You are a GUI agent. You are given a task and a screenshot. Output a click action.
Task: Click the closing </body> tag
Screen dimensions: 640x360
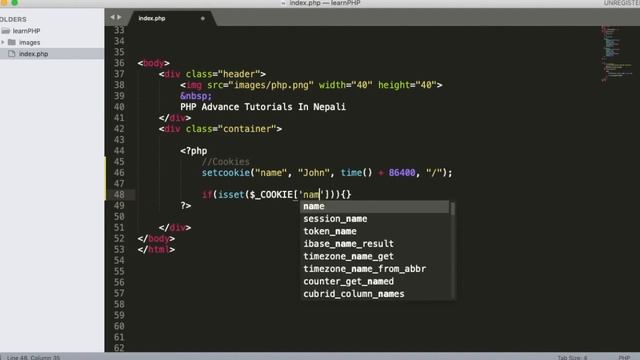(156, 239)
